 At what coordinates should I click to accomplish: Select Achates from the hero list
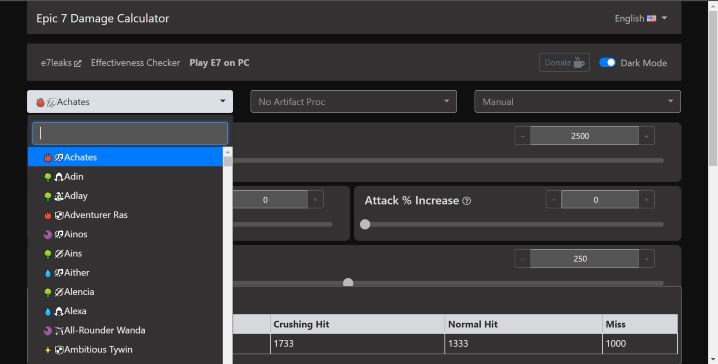tap(125, 157)
